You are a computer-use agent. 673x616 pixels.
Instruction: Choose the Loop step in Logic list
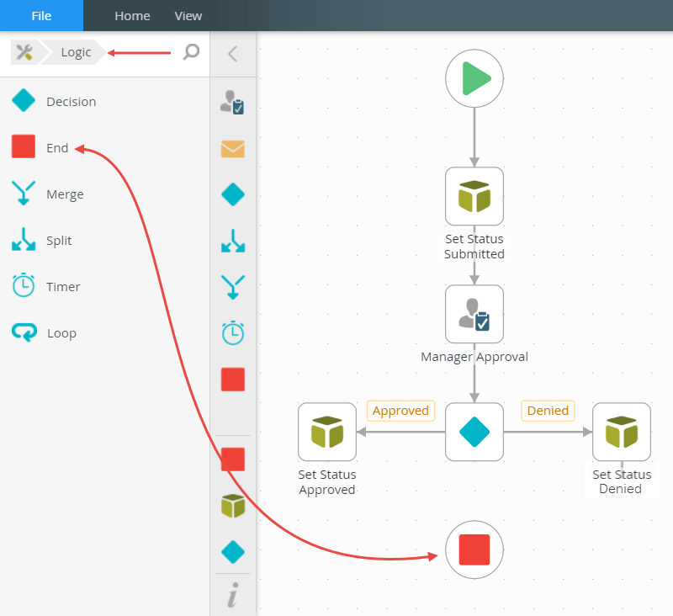(61, 333)
